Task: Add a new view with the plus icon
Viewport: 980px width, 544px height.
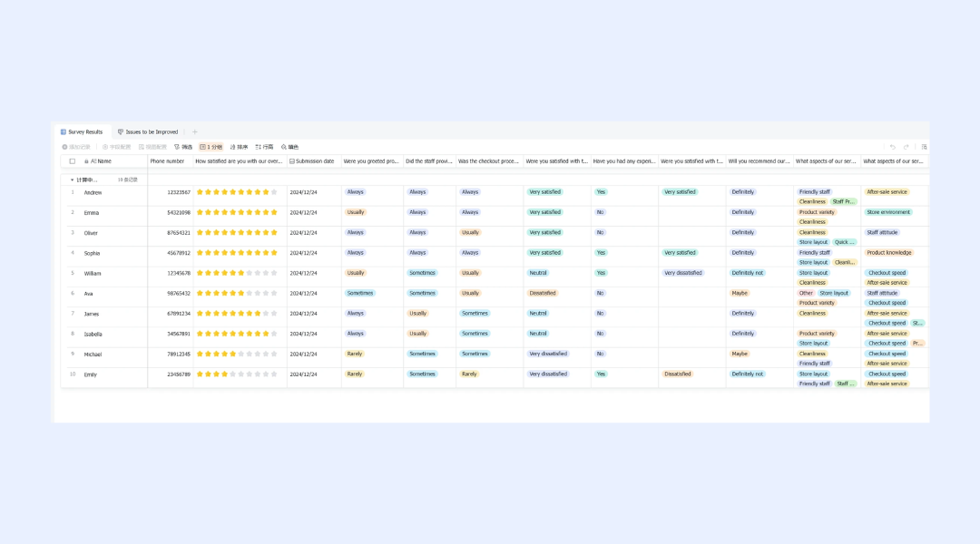Action: click(195, 131)
